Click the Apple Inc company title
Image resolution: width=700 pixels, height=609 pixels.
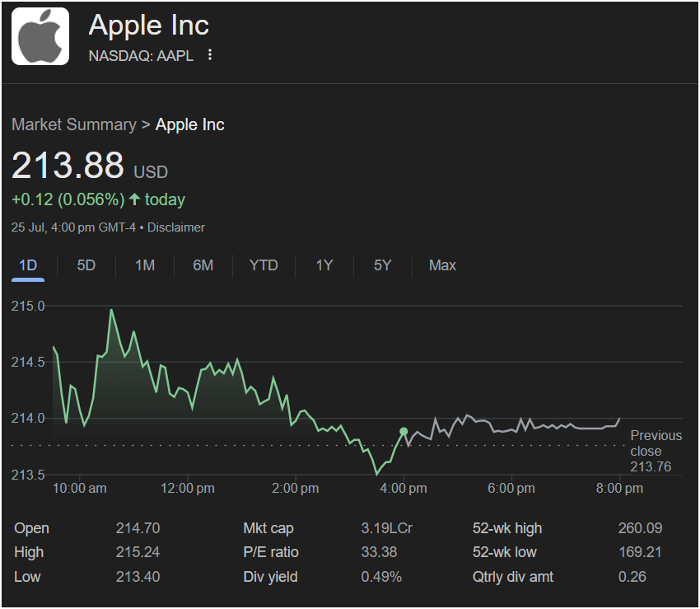tap(149, 25)
